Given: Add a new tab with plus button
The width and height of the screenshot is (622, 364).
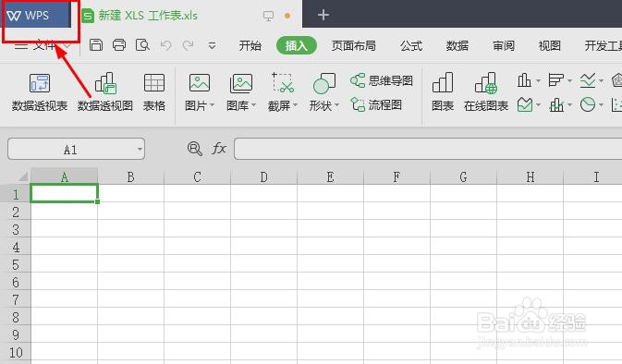Looking at the screenshot, I should click(x=323, y=15).
